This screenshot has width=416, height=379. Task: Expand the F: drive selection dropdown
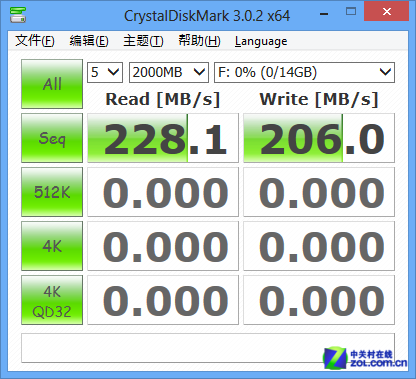tap(304, 72)
